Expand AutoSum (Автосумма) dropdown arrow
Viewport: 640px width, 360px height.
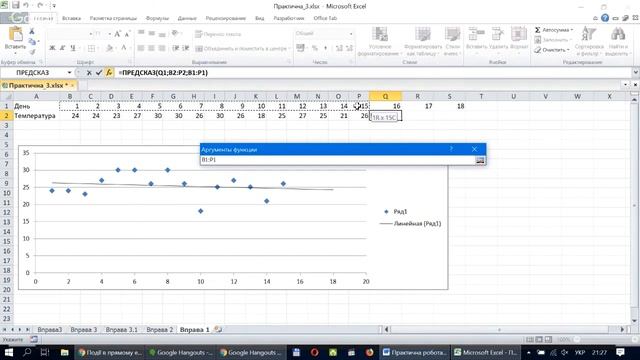[572, 30]
